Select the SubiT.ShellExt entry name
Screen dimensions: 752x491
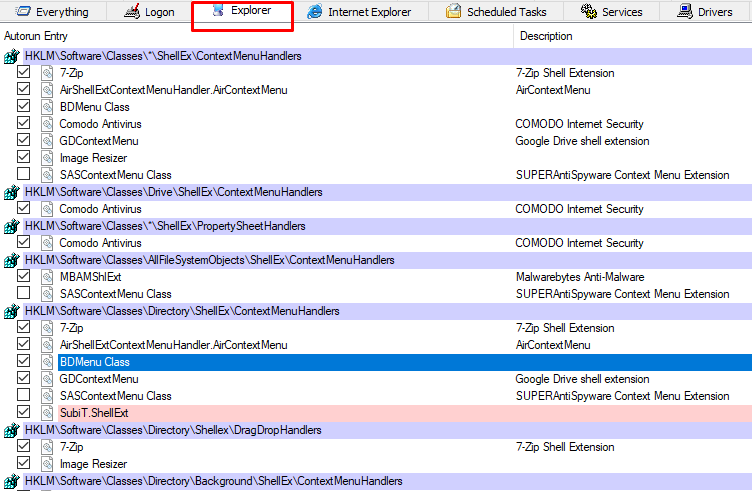94,413
